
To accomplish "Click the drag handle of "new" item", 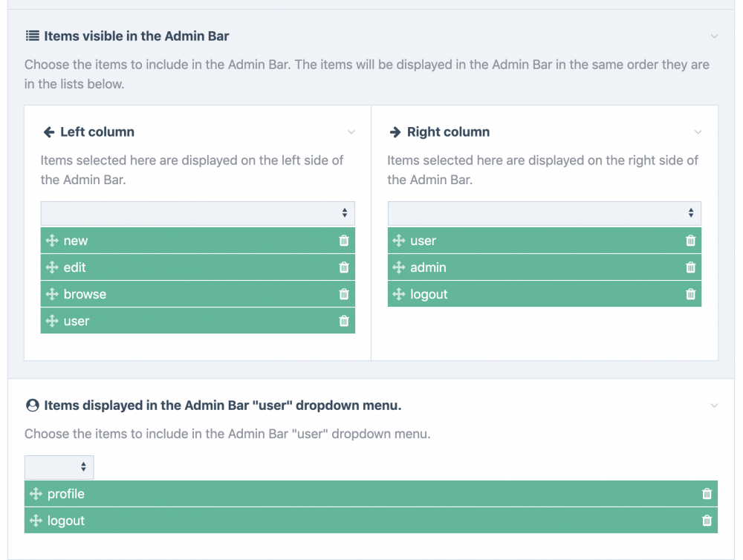I will (52, 241).
